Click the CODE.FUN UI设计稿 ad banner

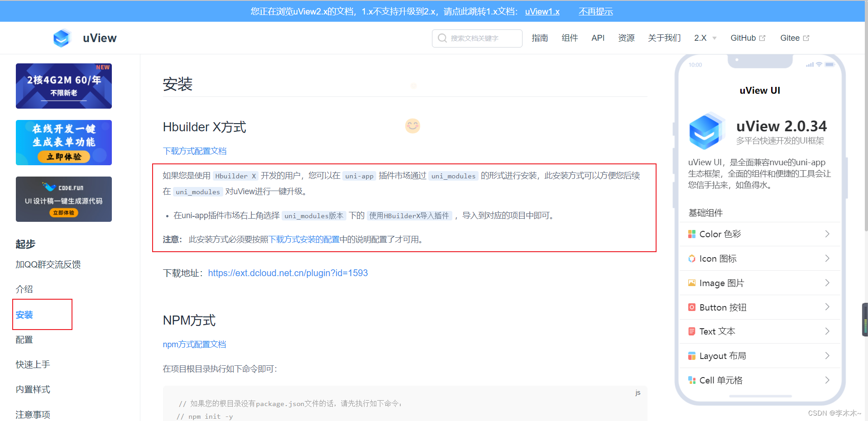(x=64, y=199)
